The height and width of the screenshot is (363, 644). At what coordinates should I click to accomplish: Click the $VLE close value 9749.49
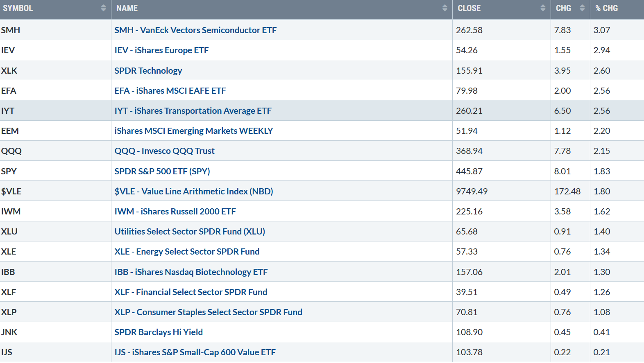click(472, 192)
